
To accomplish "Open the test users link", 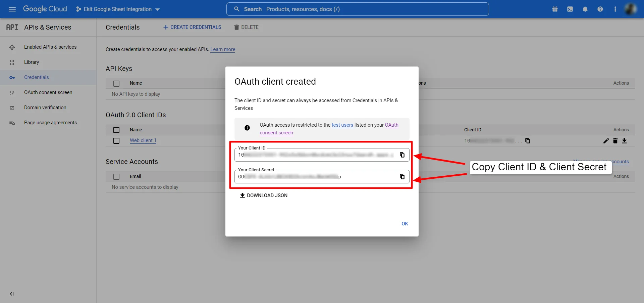I will (342, 125).
